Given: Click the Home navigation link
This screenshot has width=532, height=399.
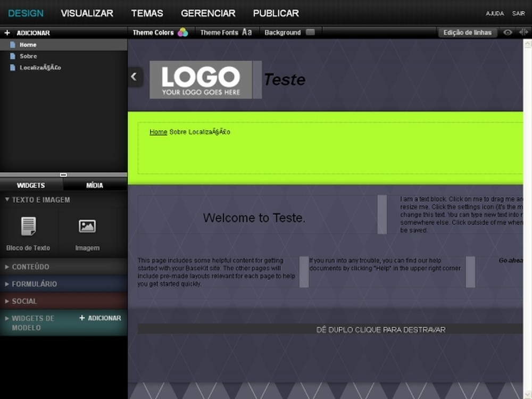Looking at the screenshot, I should (159, 132).
